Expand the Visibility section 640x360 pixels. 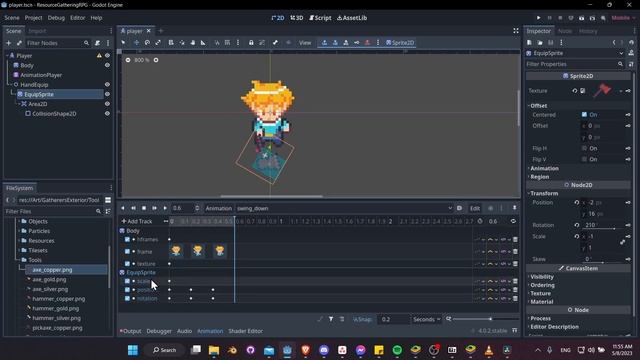[541, 277]
